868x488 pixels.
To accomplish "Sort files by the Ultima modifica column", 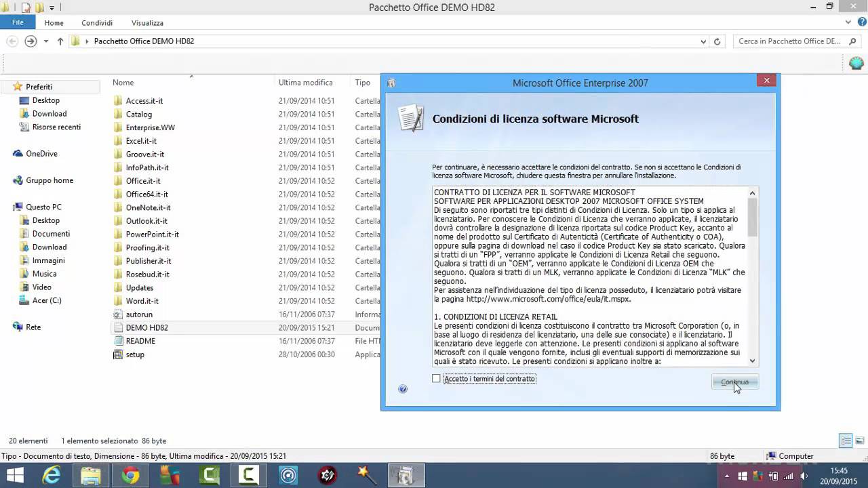I will coord(305,83).
